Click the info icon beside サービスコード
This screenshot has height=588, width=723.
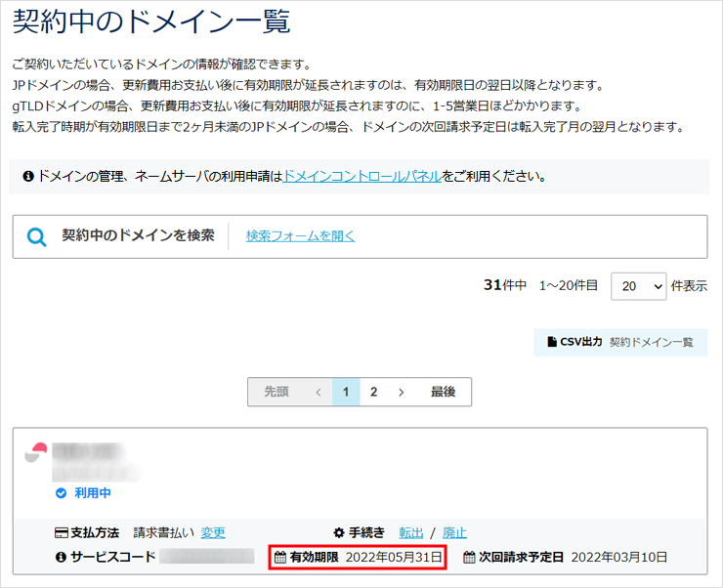(61, 557)
